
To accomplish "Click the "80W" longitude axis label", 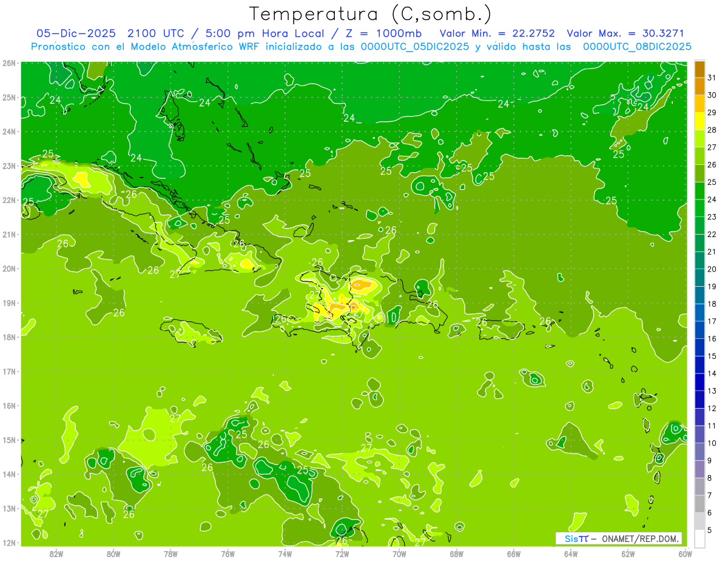I will pos(113,554).
